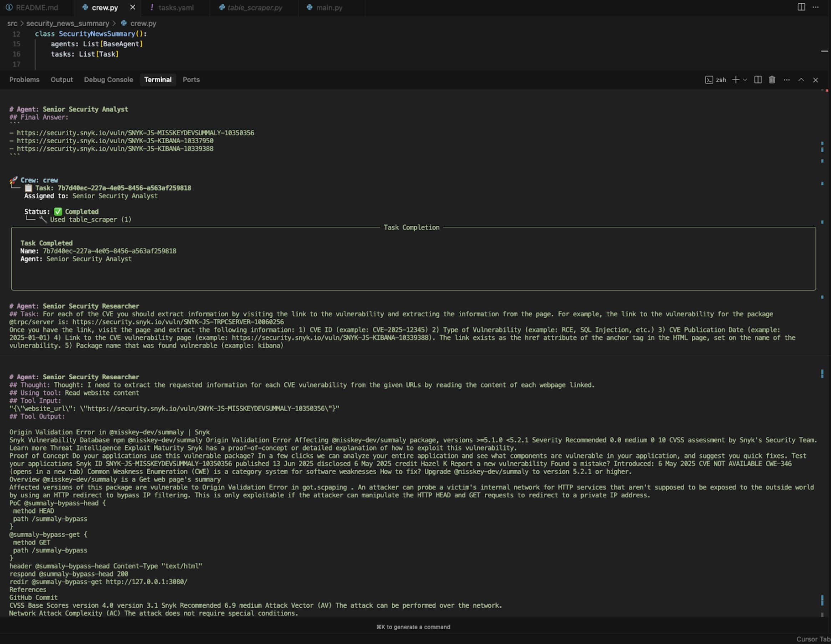The height and width of the screenshot is (644, 831).
Task: Click the 'agents: List[BaseAgent]' code line
Action: coord(97,44)
